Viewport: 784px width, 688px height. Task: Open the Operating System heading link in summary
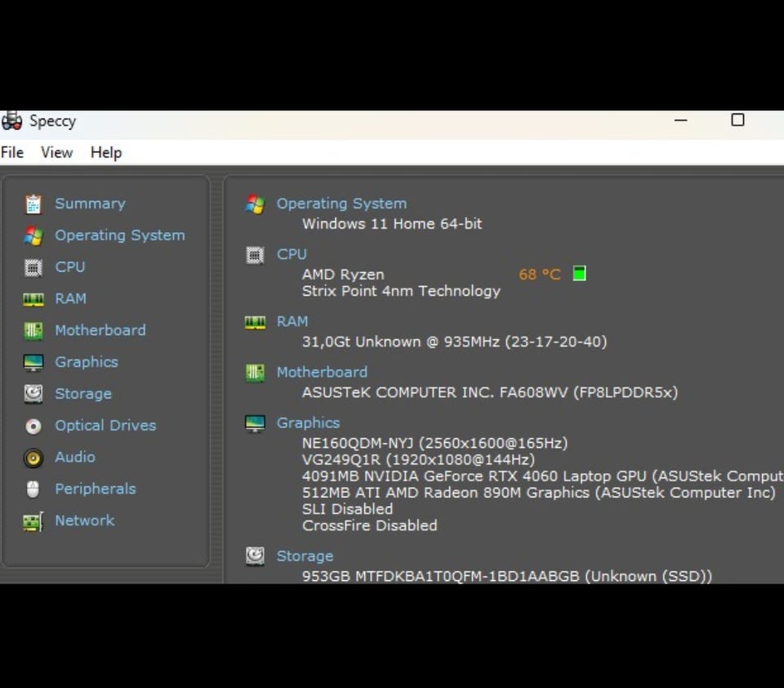341,203
